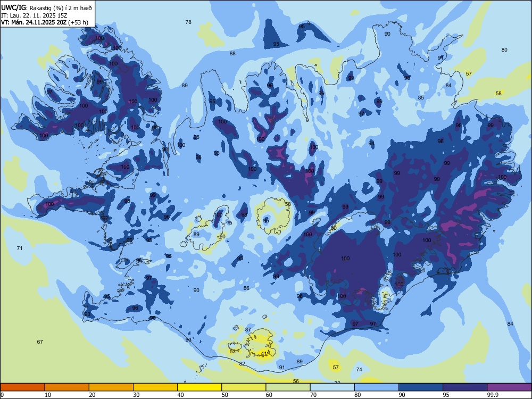
Task: Click the '87' humidity value on the map
Action: tap(248, 329)
